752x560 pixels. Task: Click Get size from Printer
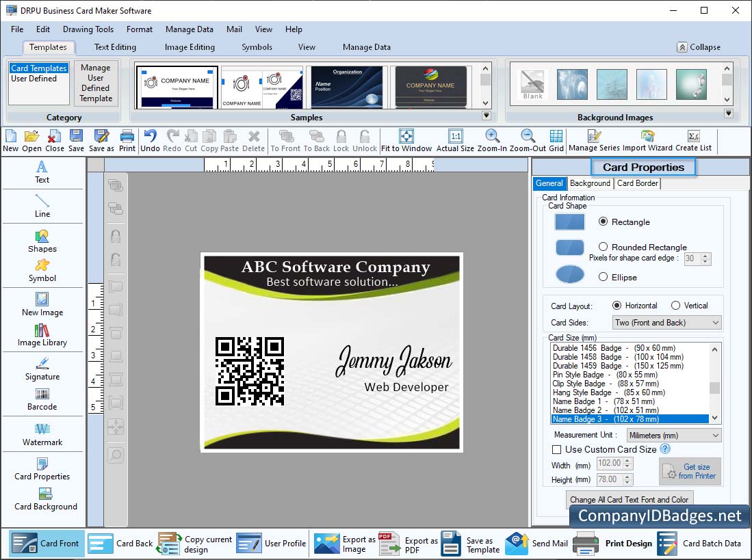pyautogui.click(x=690, y=471)
